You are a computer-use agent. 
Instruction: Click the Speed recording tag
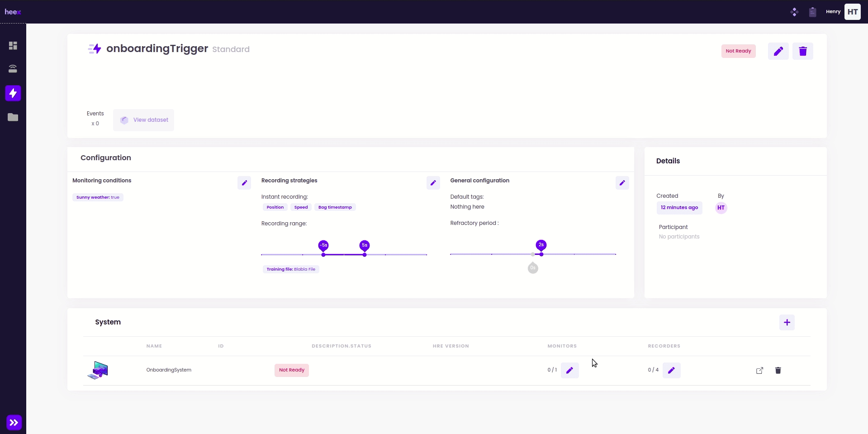point(301,207)
